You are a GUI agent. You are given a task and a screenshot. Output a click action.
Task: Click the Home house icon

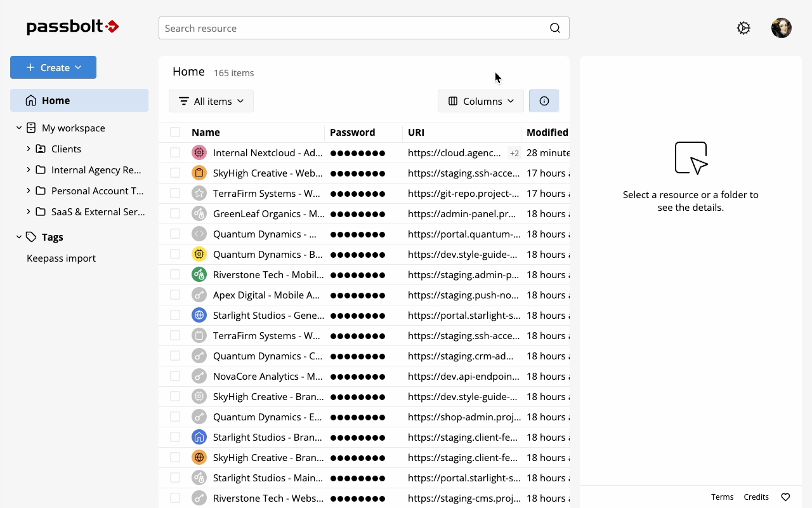[x=31, y=100]
